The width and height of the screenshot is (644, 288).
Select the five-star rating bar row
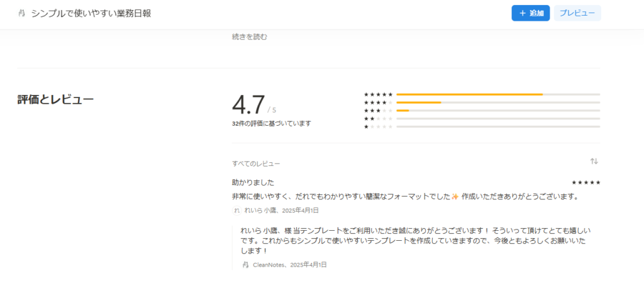point(482,94)
